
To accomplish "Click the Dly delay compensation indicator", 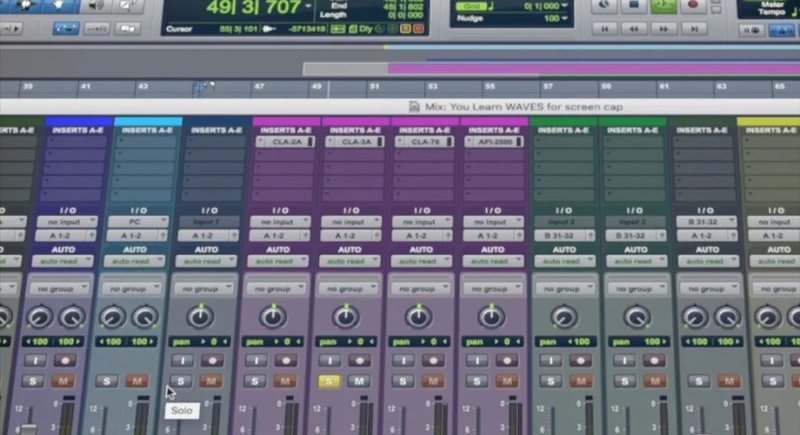I will [366, 29].
